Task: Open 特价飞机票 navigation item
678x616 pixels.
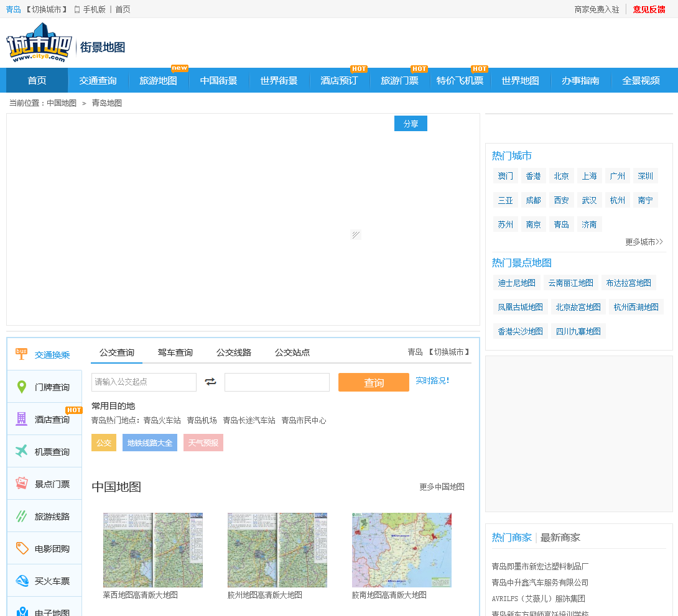Action: click(460, 80)
